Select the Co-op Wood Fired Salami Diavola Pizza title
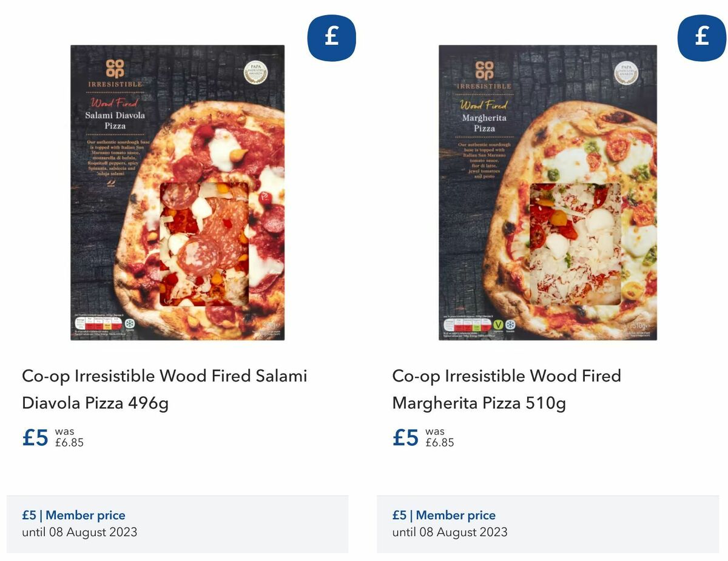728x561 pixels. coord(164,389)
